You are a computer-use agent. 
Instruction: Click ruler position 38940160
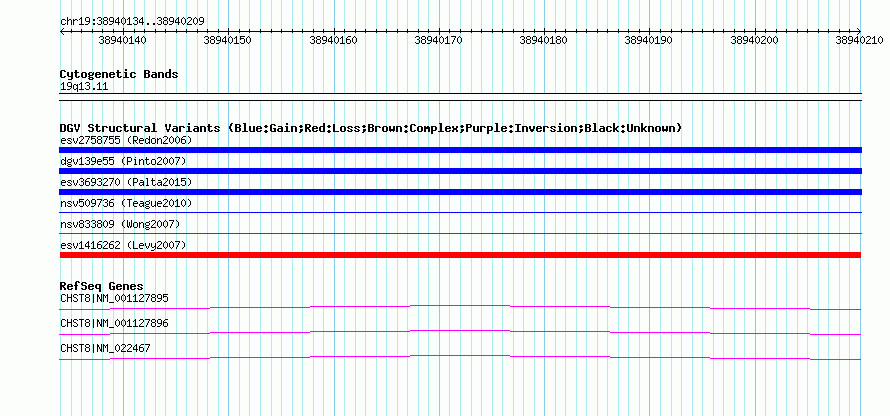(x=333, y=40)
